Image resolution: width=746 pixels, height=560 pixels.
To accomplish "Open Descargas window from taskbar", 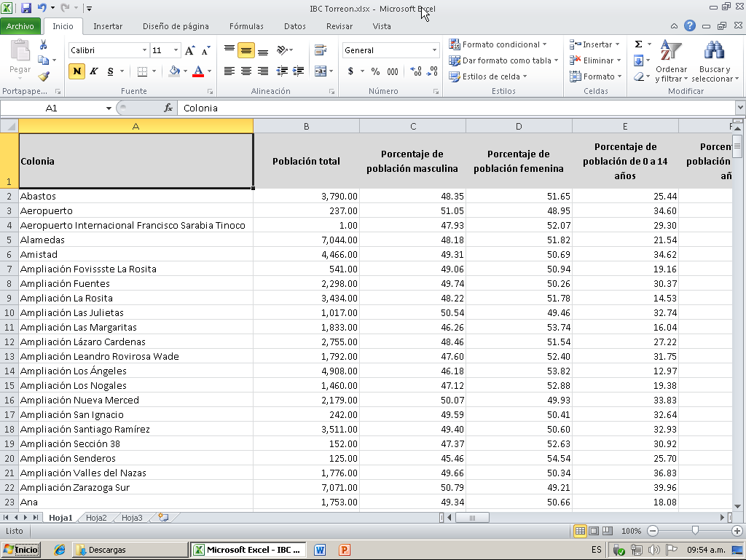I will tap(130, 550).
